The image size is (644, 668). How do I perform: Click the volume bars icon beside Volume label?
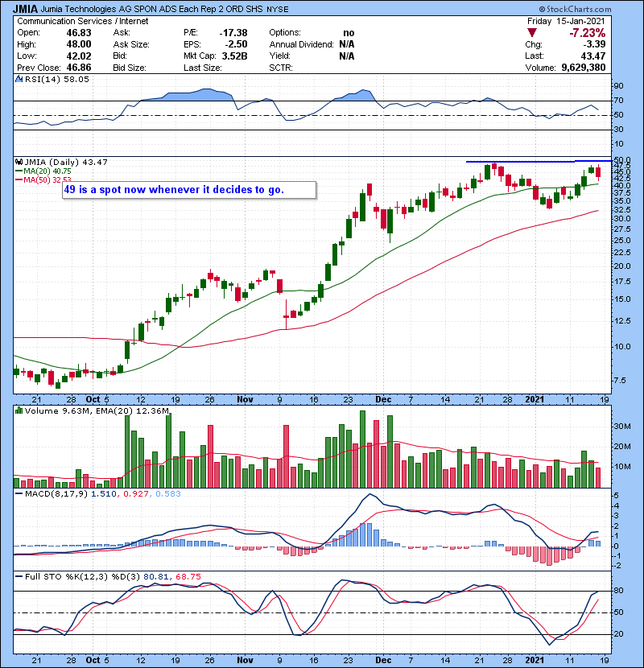click(19, 410)
